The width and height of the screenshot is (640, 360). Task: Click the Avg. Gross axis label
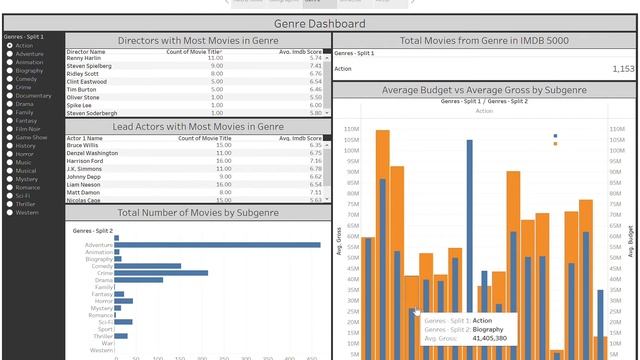click(339, 242)
